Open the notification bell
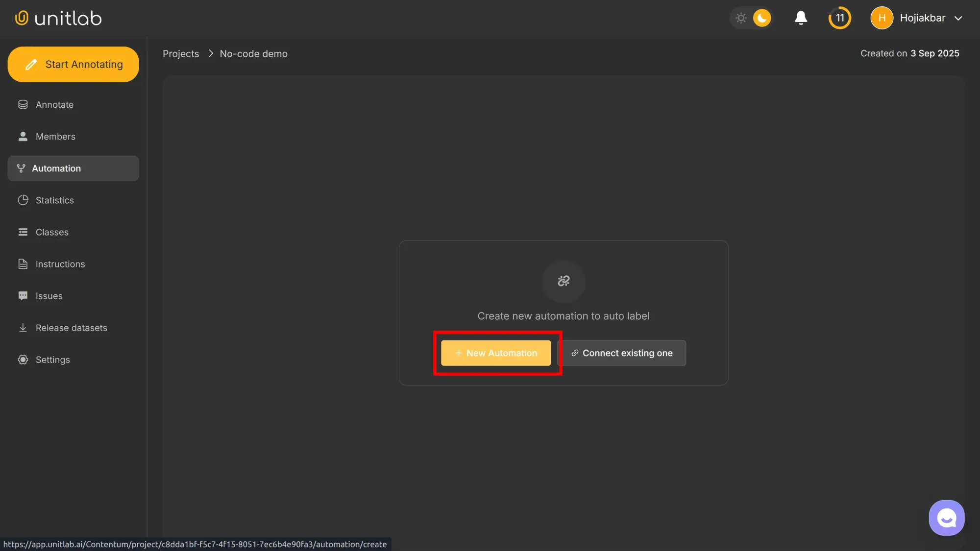Viewport: 980px width, 551px height. 801,18
